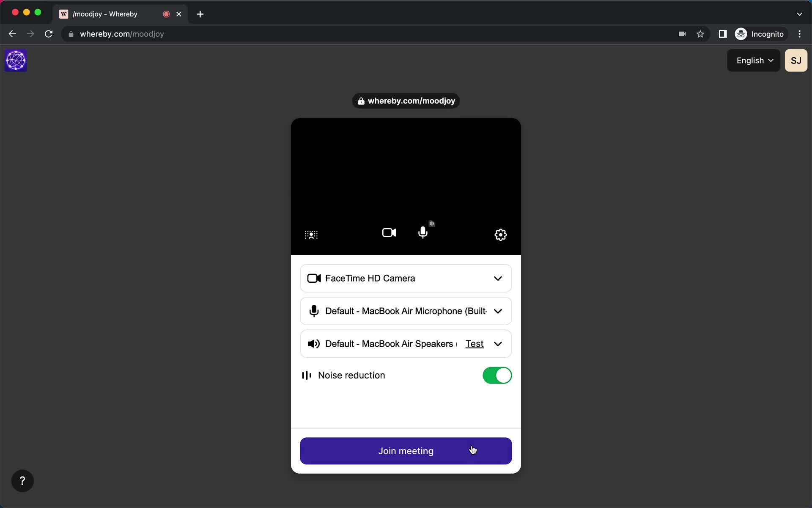Expand the MacBook Air Speakers dropdown

(x=498, y=344)
